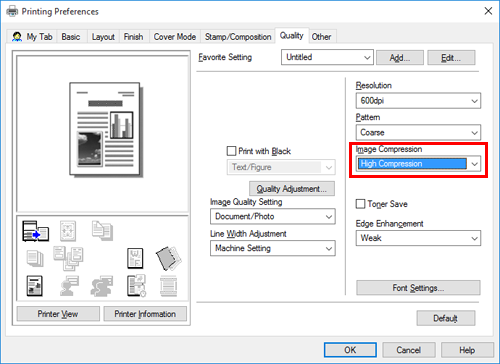This screenshot has height=364, width=500.
Task: Click the black-and-white print page icon
Action: point(34,286)
